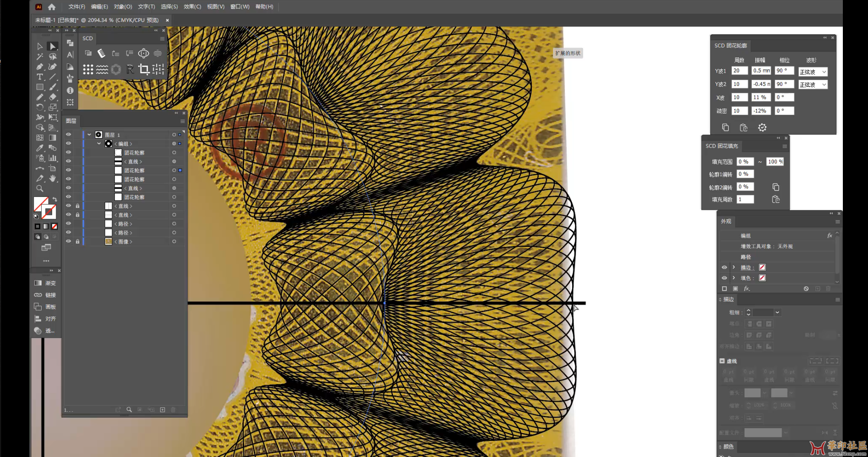Open the 对齐 panel button
The image size is (868, 457).
pos(45,319)
